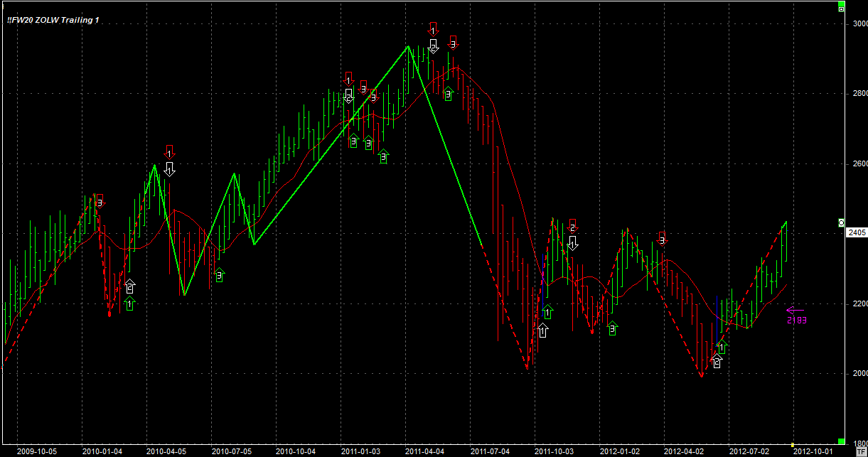Select the magenta arrow marking 2183
Screen dimensions: 868x457
[x=795, y=310]
